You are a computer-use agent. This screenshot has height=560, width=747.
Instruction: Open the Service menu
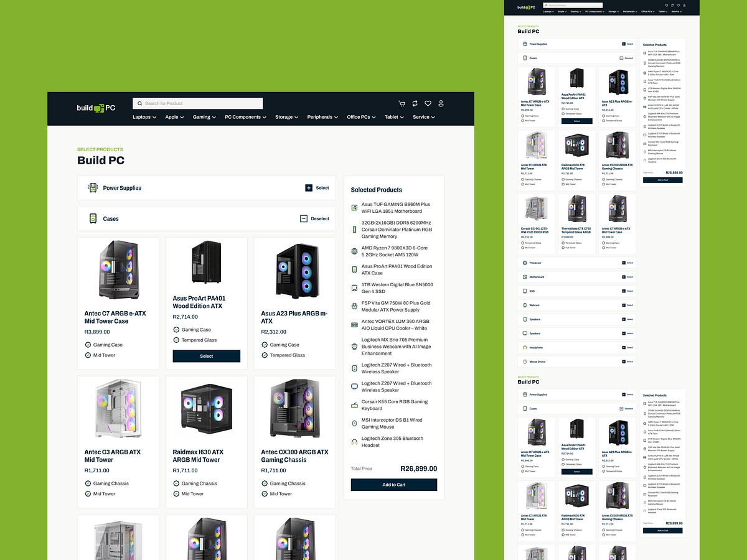coord(423,116)
